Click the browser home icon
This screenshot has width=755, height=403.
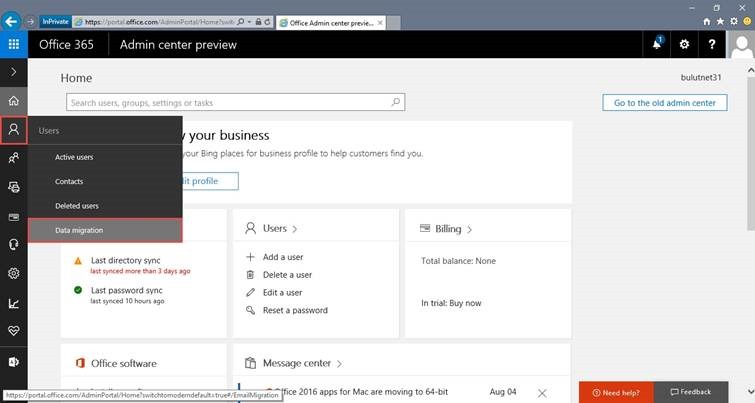pos(706,22)
